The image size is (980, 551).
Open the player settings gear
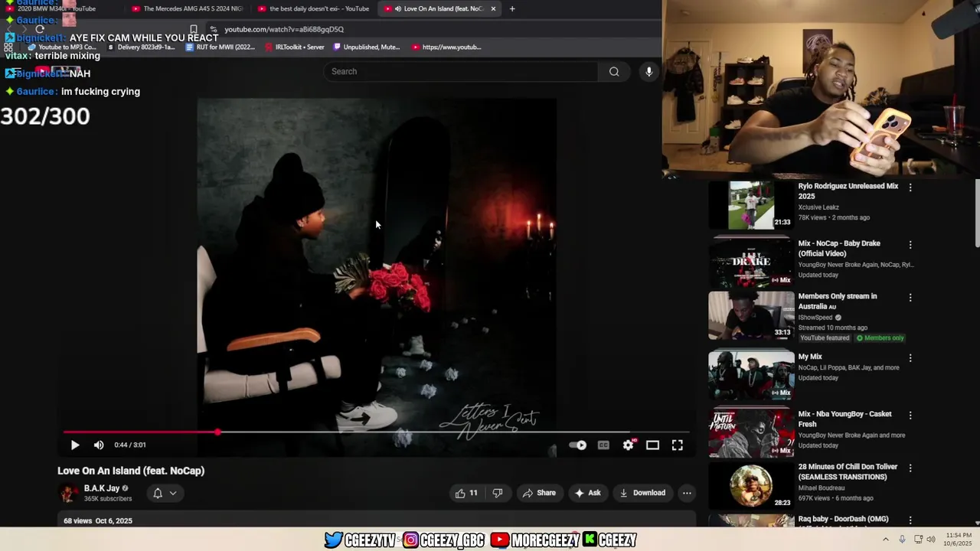pyautogui.click(x=628, y=445)
